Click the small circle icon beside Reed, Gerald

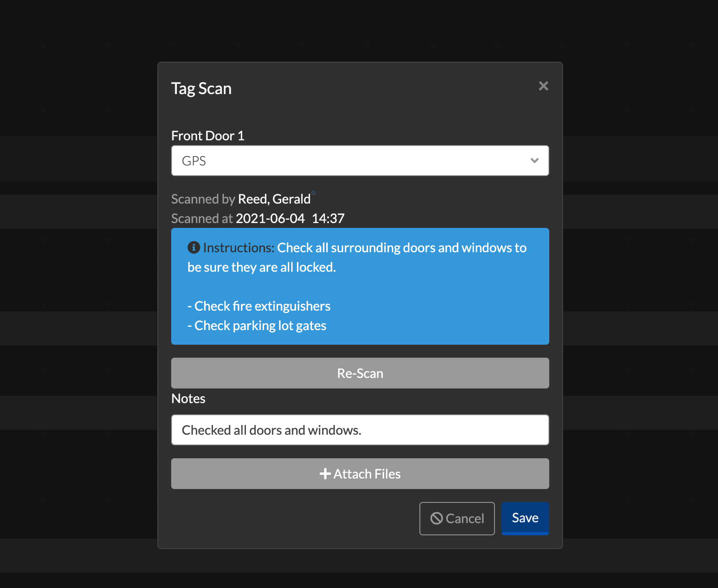click(313, 193)
